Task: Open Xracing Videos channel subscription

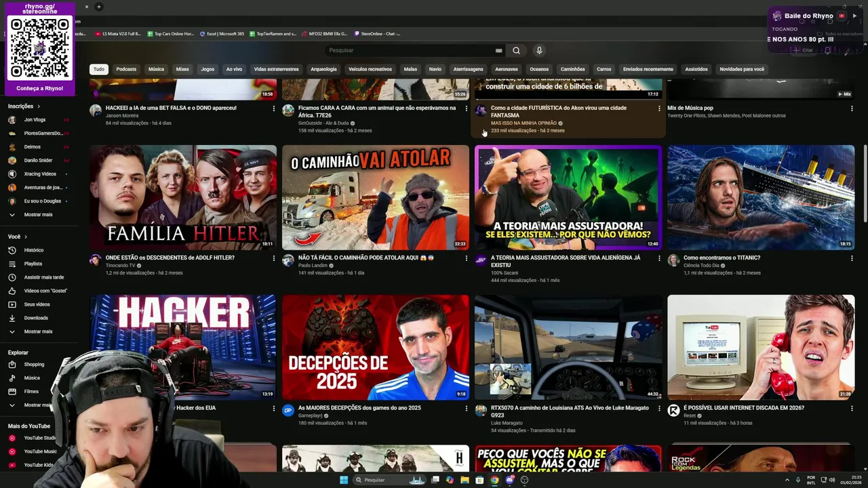Action: click(40, 174)
